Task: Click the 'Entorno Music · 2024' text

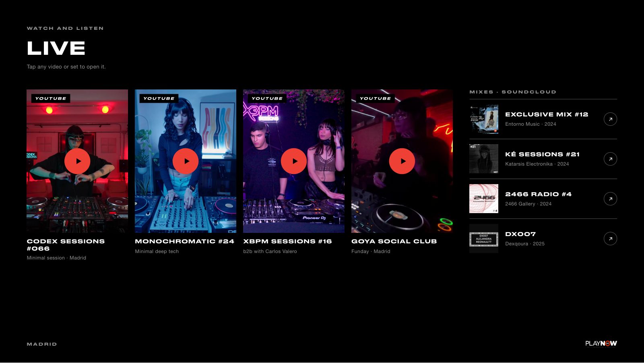Action: (x=530, y=124)
